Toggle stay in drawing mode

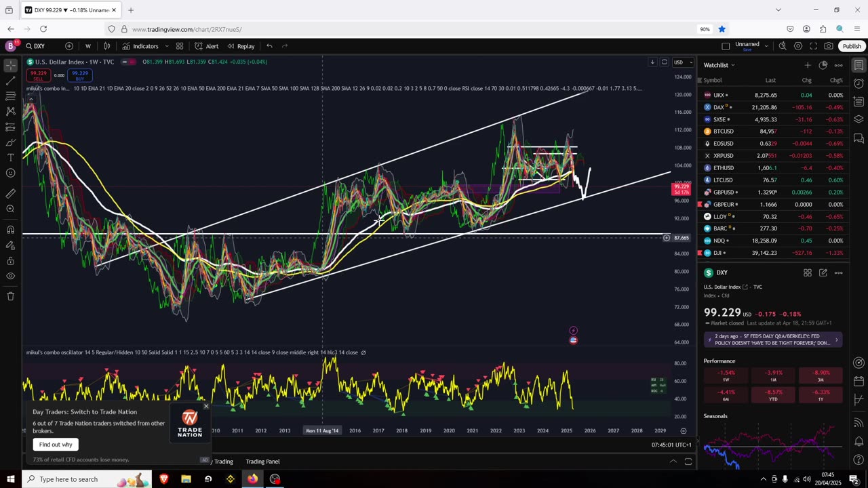pos(10,245)
